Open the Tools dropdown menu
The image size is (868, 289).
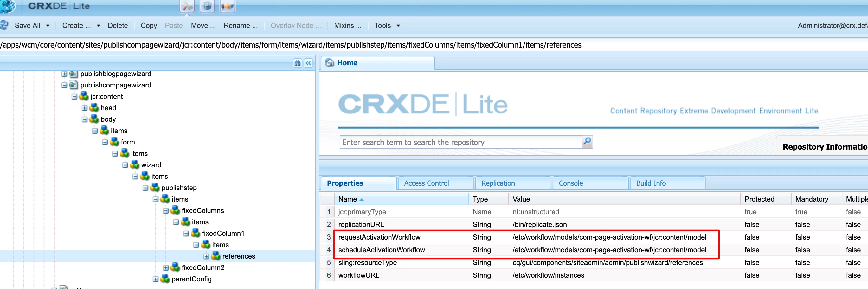tap(387, 26)
